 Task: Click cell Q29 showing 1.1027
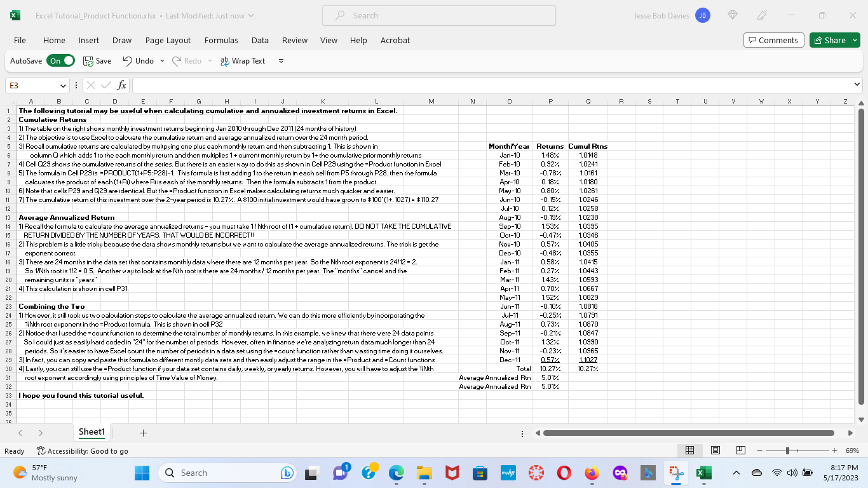[x=588, y=359]
